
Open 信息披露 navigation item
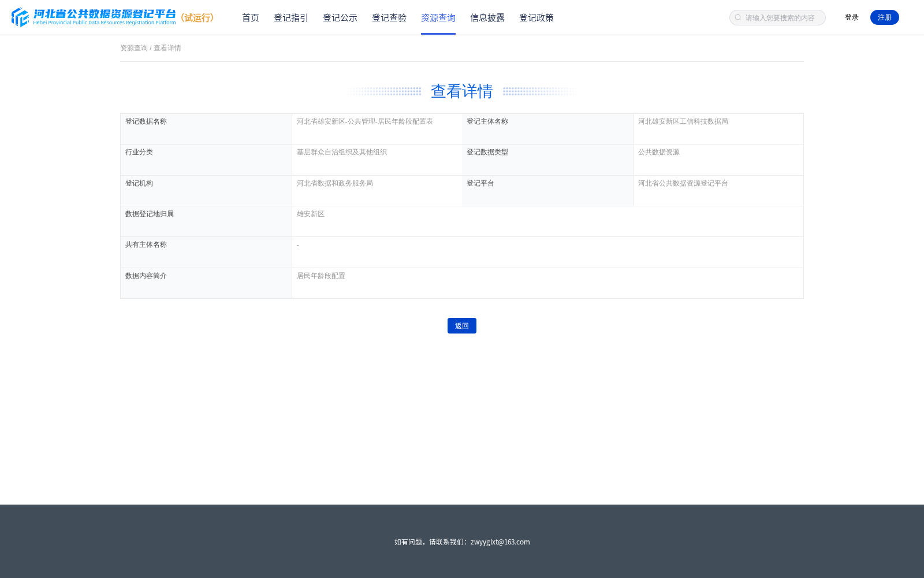[x=487, y=18]
